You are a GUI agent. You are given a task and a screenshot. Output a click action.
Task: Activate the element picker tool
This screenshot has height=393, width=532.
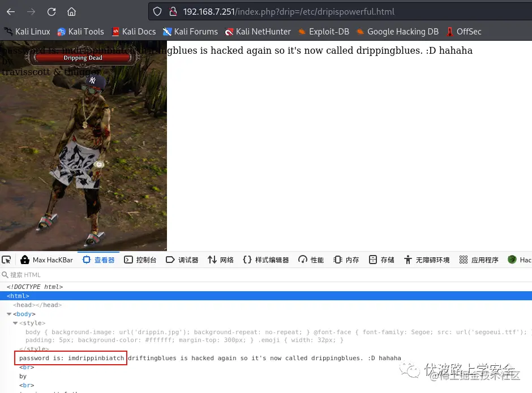6,260
